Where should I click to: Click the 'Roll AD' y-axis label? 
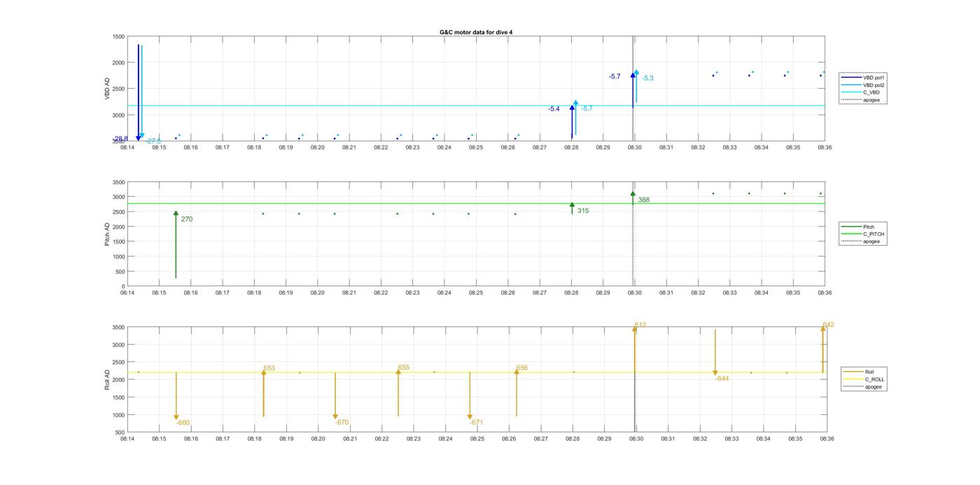108,380
